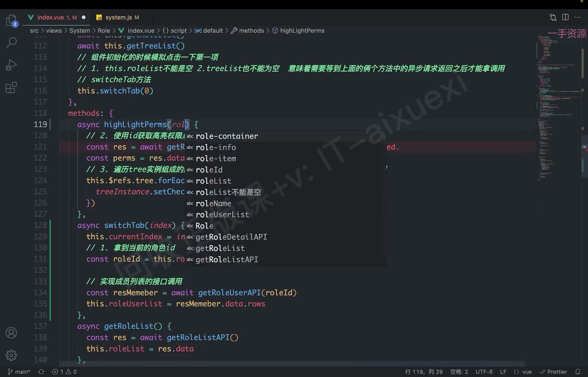
Task: Choose 'roleUserList' suggestion
Action: point(286,215)
